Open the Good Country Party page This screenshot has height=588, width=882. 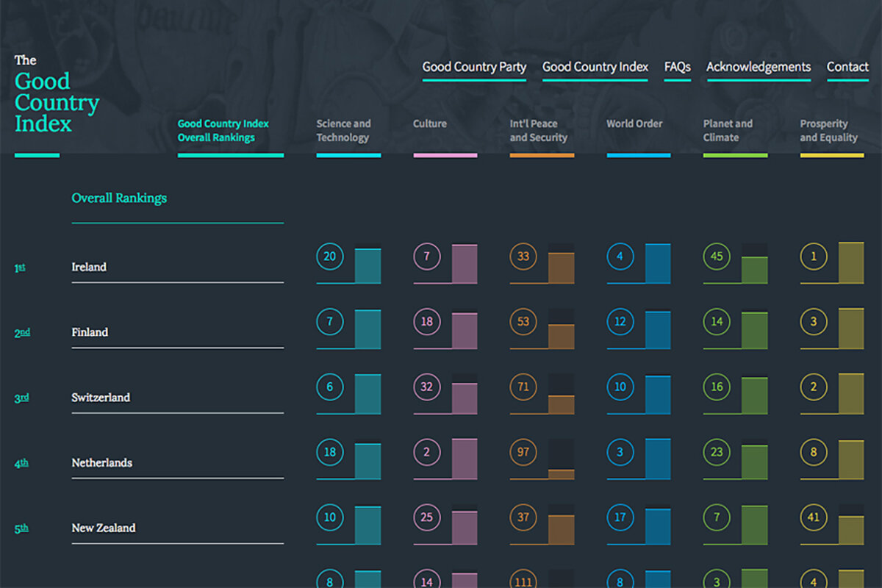tap(474, 67)
